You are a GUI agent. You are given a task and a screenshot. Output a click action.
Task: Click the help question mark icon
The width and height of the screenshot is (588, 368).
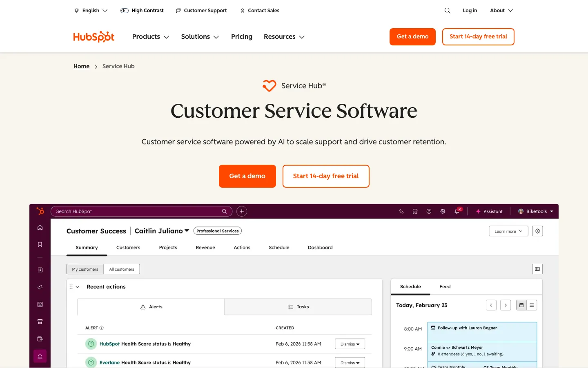coord(429,211)
